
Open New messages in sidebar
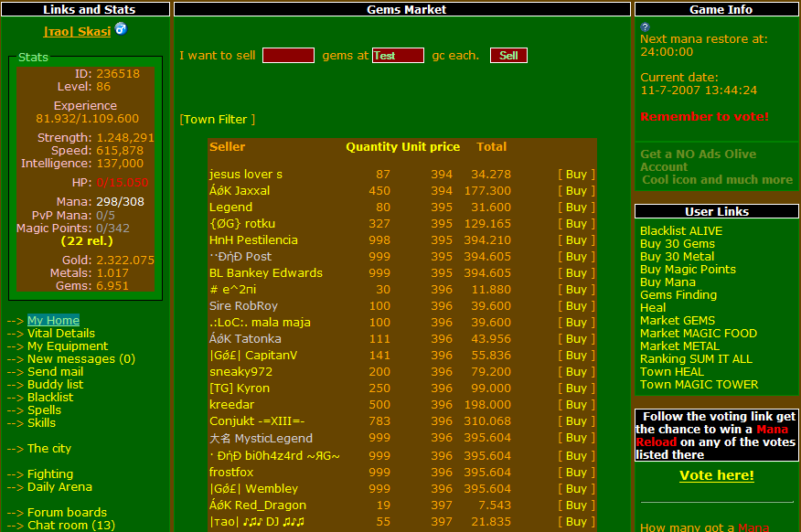(80, 359)
